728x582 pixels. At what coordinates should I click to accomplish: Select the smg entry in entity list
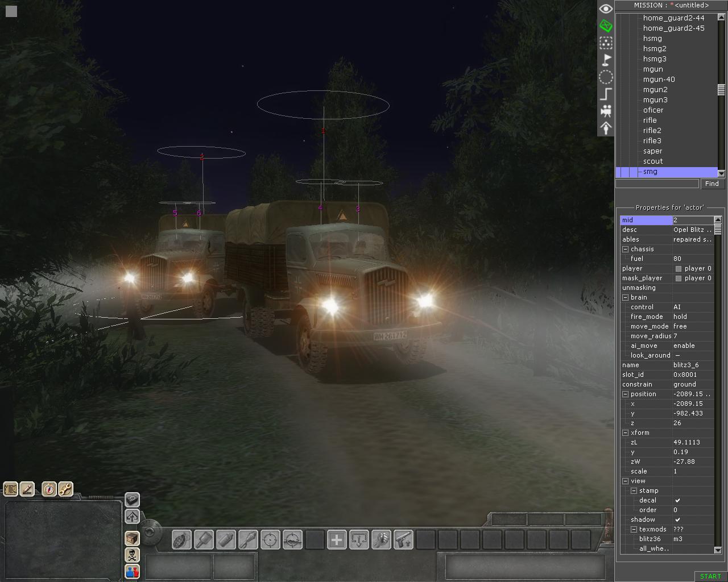[666, 172]
